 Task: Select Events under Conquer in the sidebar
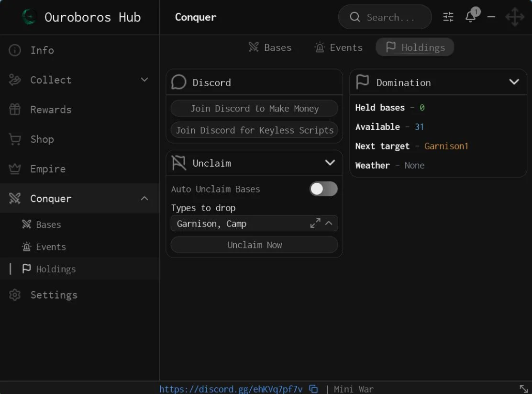click(80, 247)
